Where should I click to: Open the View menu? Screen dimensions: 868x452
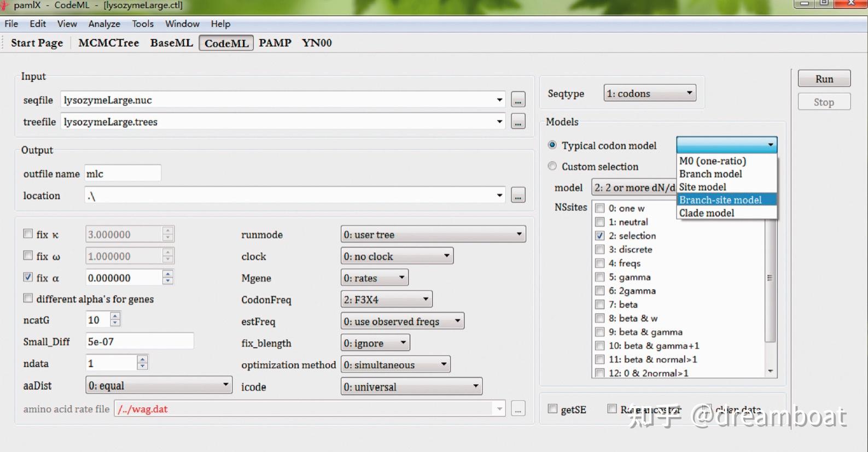point(67,24)
